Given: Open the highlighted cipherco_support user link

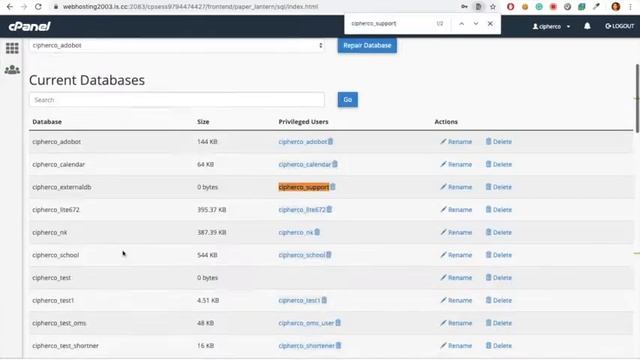Looking at the screenshot, I should [x=304, y=187].
